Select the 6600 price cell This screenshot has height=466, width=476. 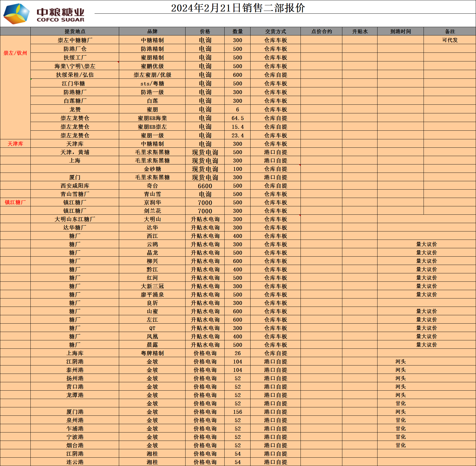[205, 186]
